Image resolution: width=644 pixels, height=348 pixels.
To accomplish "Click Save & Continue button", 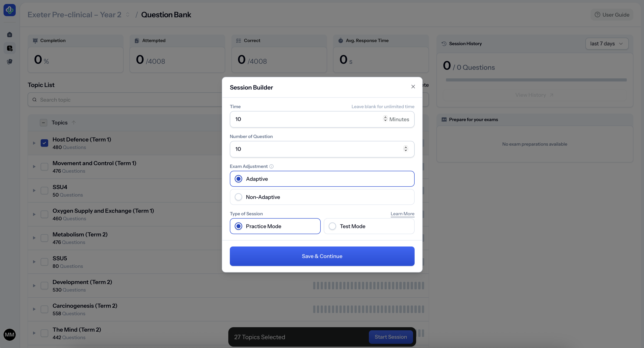I will tap(322, 256).
